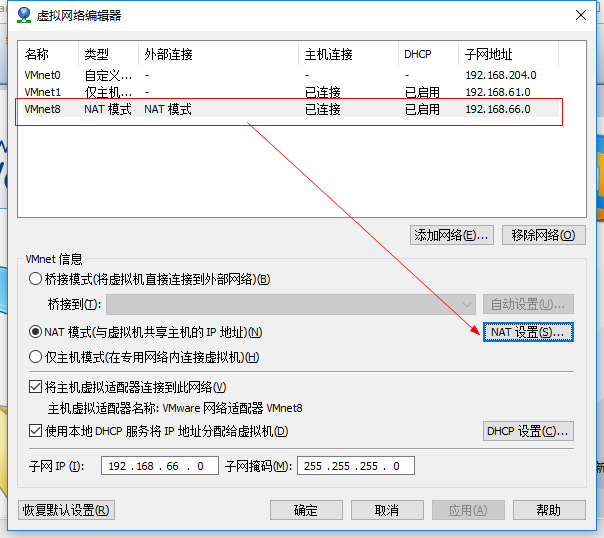
Task: Click 恢复默认设置(R) button
Action: click(66, 510)
